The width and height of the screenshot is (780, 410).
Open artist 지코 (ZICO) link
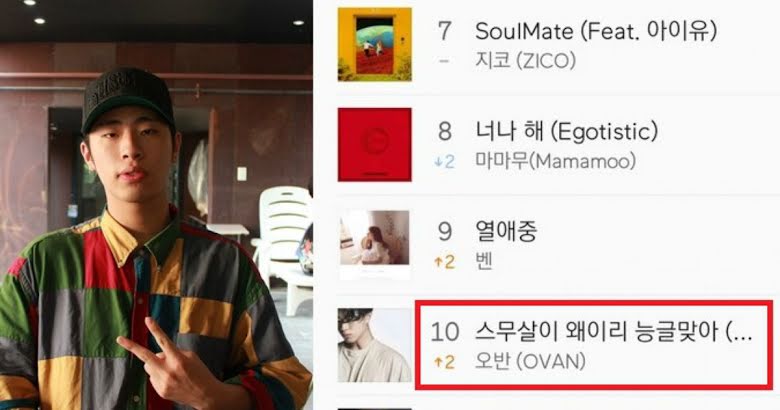[x=526, y=61]
